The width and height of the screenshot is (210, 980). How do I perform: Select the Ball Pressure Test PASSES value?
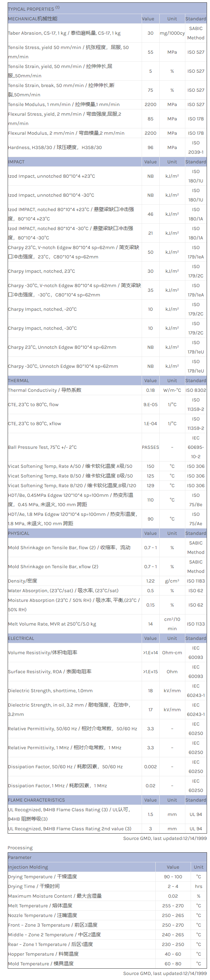coord(150,447)
